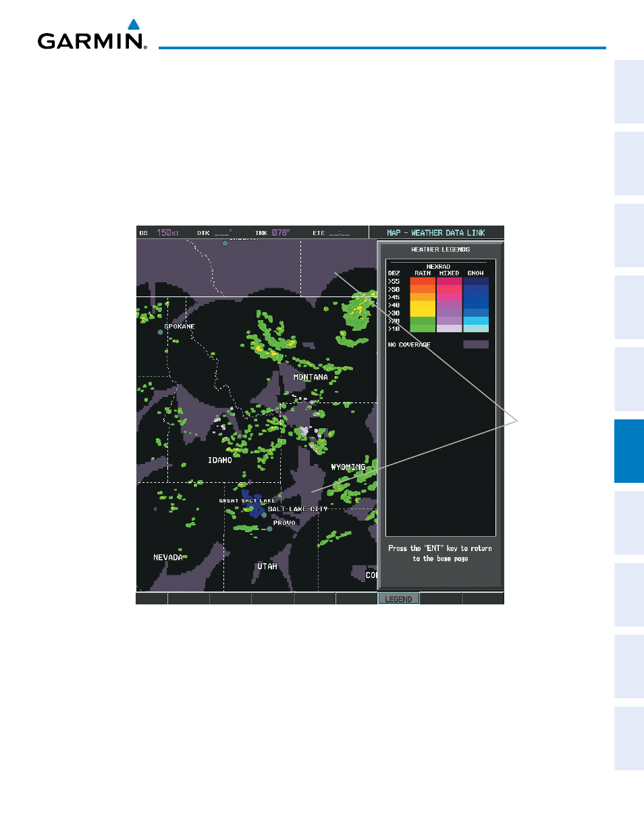Click the >55 dBZ row label
Viewport: 644px width, 834px height.
click(394, 282)
